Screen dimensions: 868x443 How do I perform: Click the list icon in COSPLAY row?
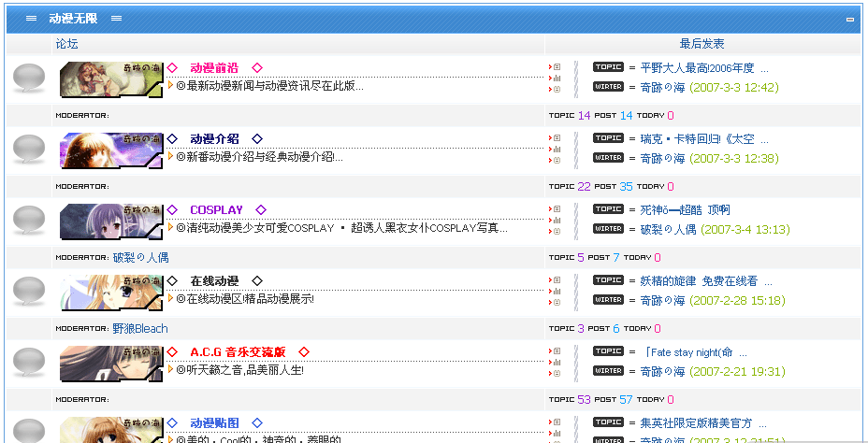click(557, 209)
